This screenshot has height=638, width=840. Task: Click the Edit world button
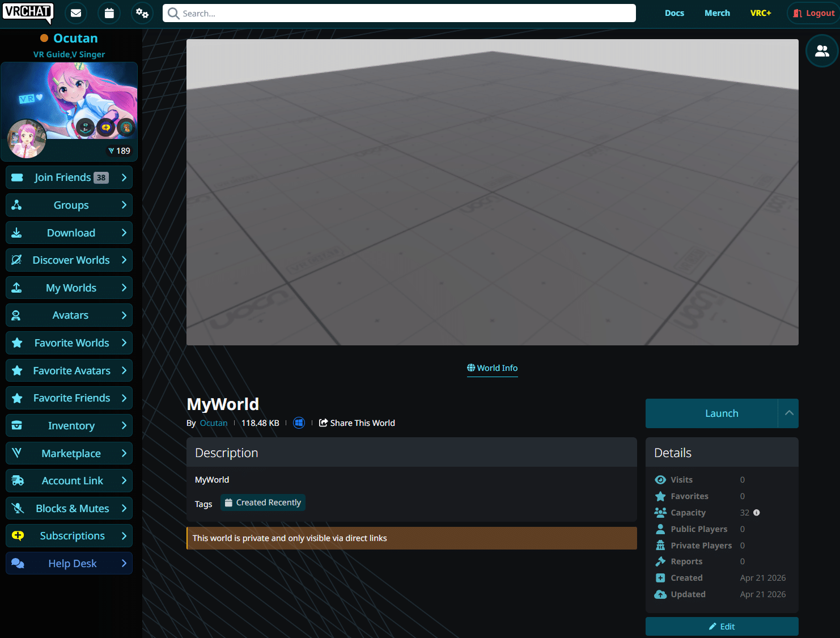click(x=722, y=627)
